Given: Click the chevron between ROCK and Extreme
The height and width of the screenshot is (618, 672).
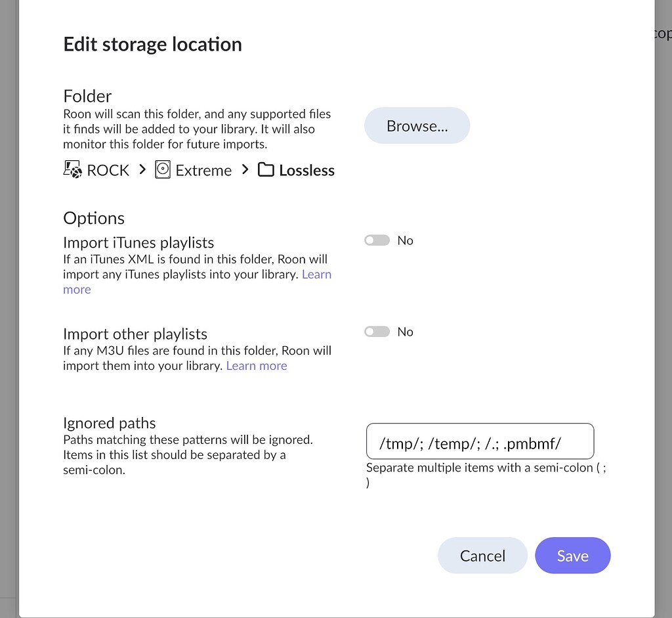Looking at the screenshot, I should [x=142, y=169].
